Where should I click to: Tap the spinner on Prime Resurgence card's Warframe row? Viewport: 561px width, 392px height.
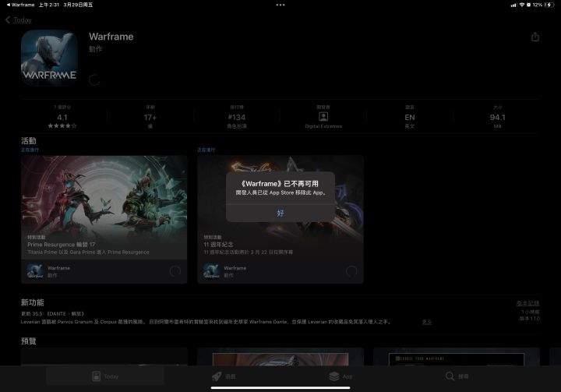175,271
